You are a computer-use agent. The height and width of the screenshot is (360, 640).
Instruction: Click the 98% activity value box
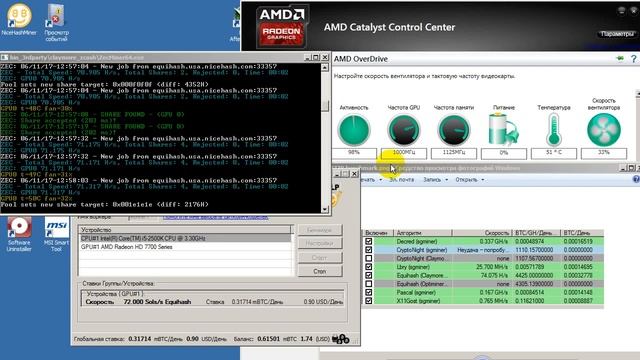(353, 153)
